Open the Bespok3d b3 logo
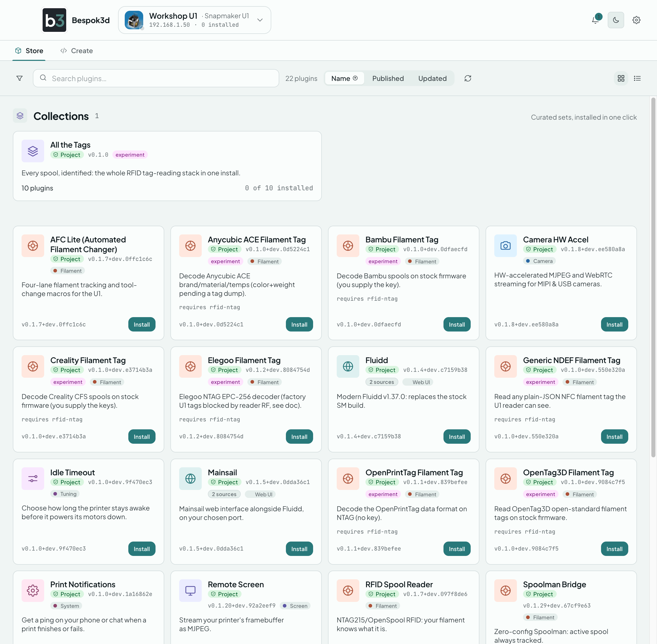Viewport: 657px width, 644px height. [54, 20]
